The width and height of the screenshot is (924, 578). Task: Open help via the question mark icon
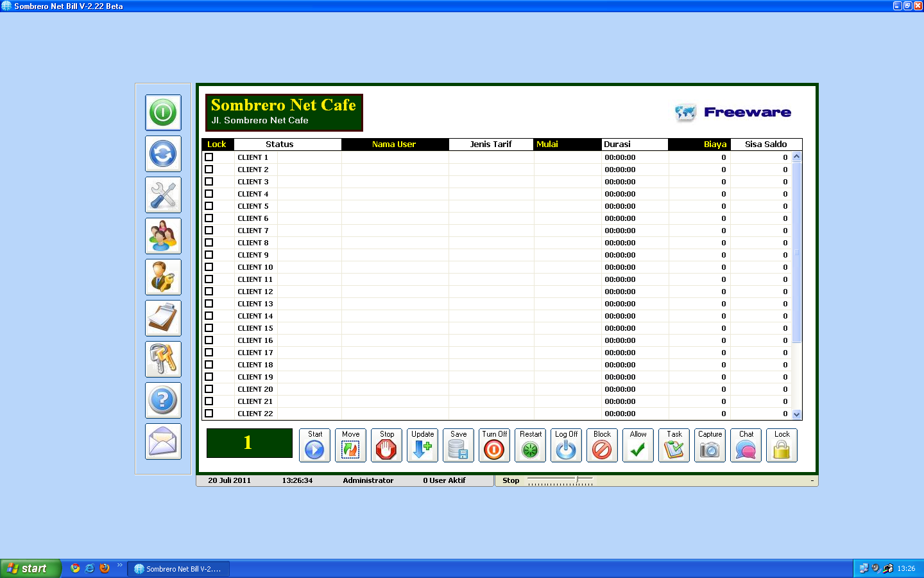pyautogui.click(x=163, y=400)
